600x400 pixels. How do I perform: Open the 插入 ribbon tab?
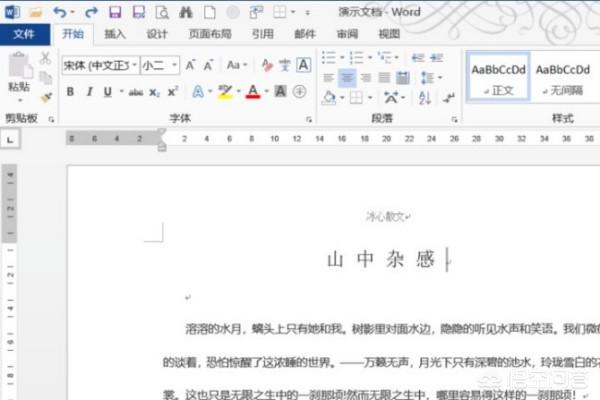(x=115, y=33)
